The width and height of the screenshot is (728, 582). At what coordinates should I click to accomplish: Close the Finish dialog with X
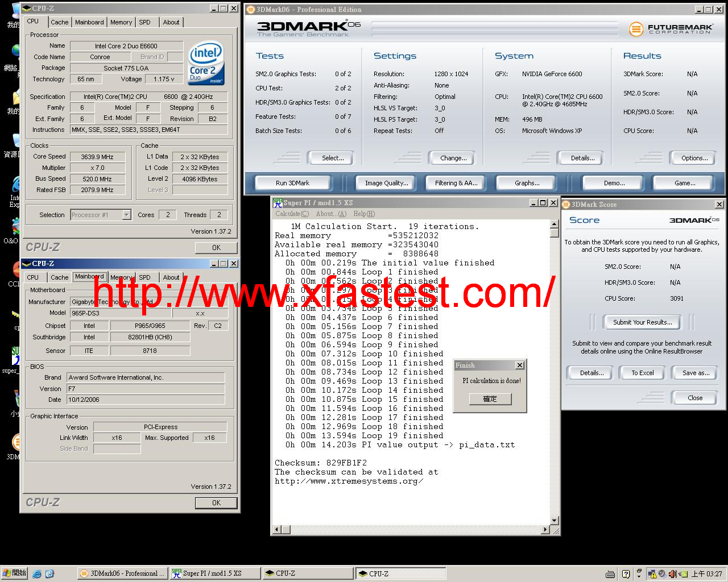point(519,365)
